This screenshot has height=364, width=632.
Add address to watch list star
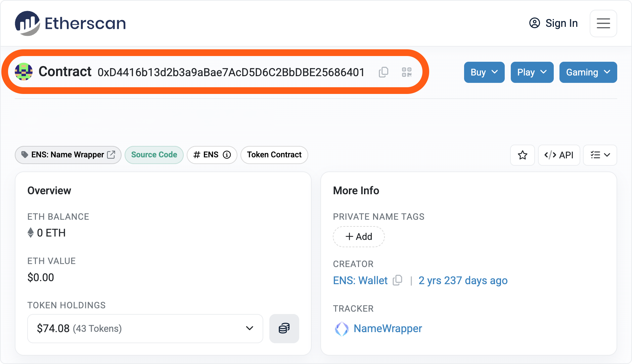(x=523, y=155)
